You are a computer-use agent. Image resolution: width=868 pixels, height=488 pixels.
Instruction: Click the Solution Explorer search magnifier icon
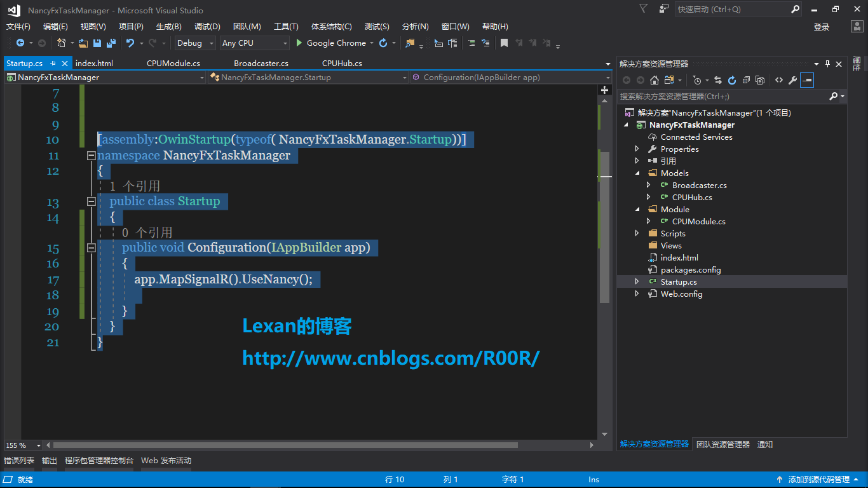coord(834,97)
